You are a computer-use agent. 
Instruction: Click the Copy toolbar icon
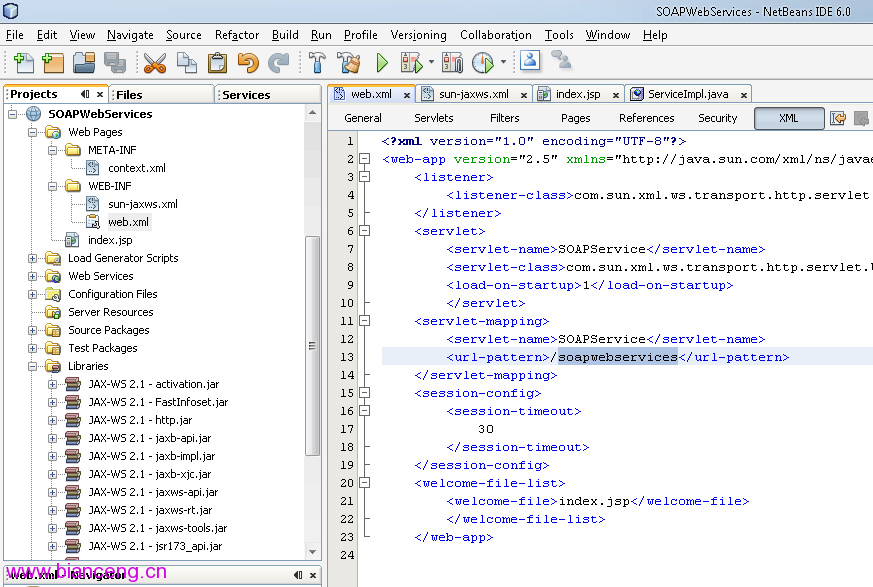click(x=187, y=62)
